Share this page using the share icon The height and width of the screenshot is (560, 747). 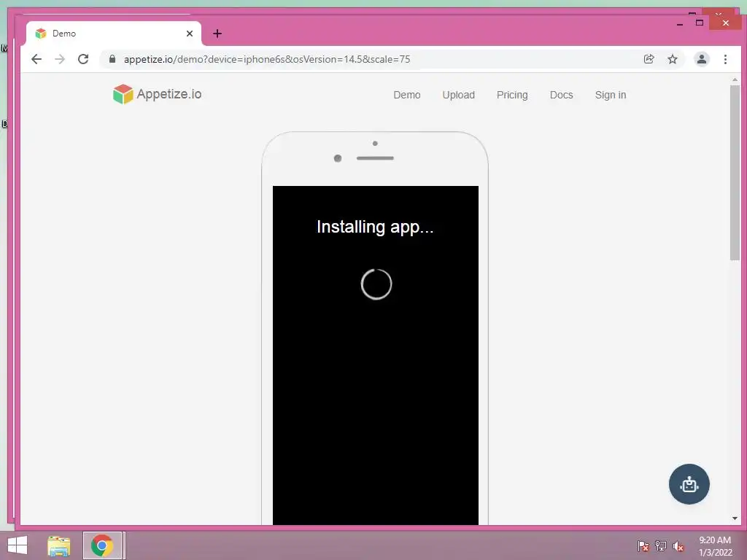[x=649, y=59]
